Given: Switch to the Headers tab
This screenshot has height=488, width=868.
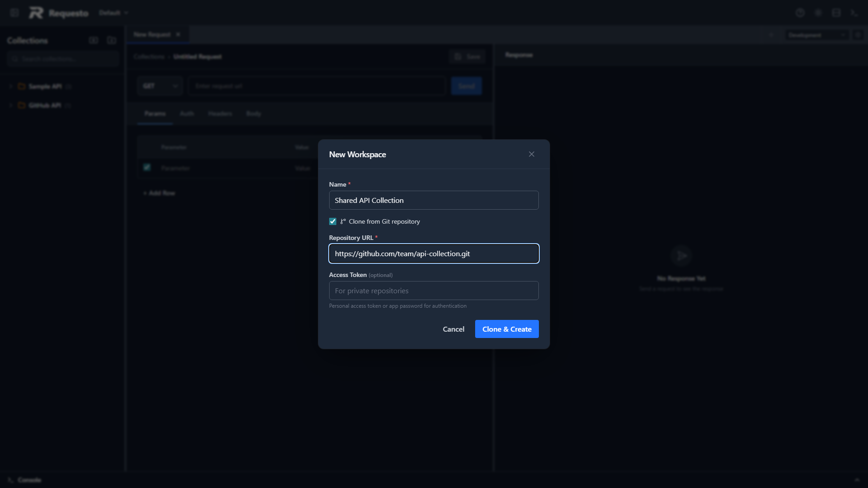Looking at the screenshot, I should pos(220,113).
